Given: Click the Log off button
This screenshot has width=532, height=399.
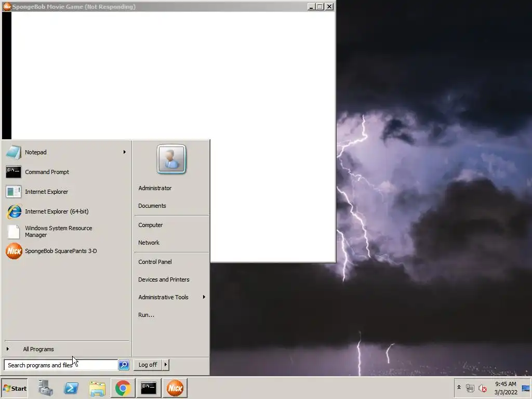Looking at the screenshot, I should 148,365.
